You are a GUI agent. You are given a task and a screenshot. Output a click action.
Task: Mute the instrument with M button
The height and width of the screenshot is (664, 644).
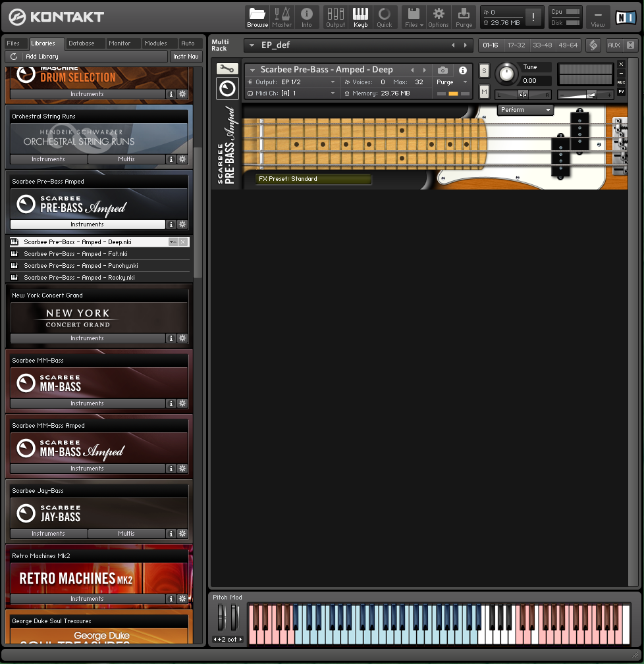(x=484, y=91)
